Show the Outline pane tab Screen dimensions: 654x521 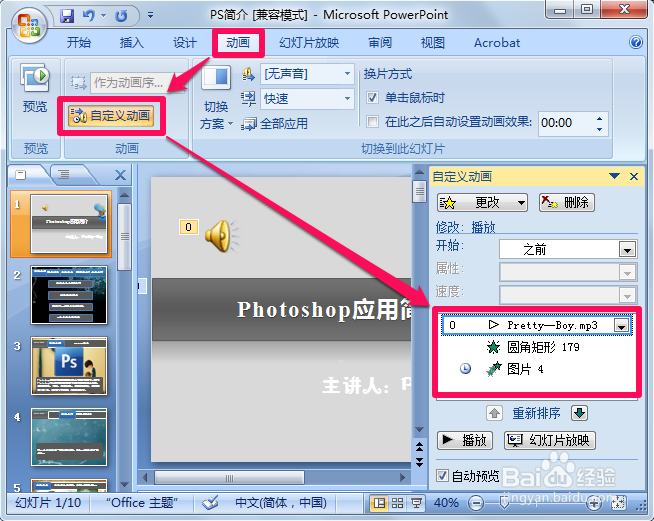coord(63,174)
